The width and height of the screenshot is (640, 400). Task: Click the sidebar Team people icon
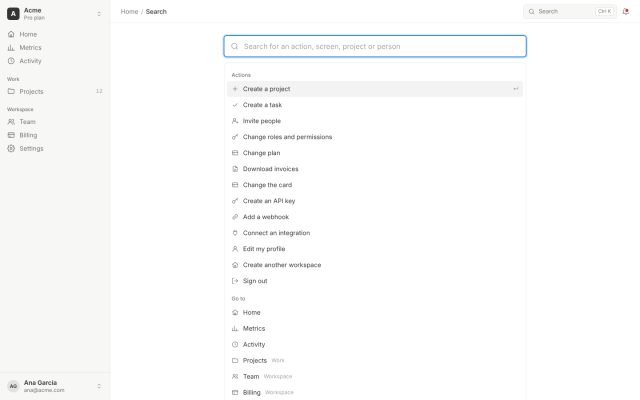(x=11, y=122)
